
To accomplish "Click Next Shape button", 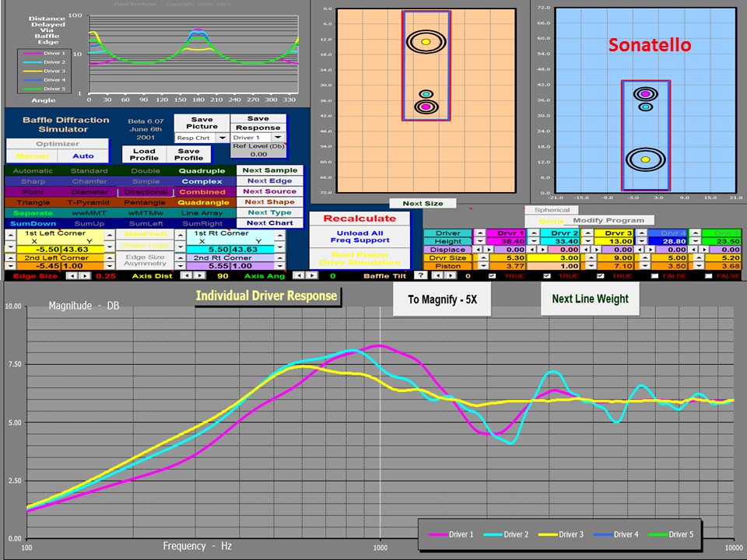I will pos(270,202).
